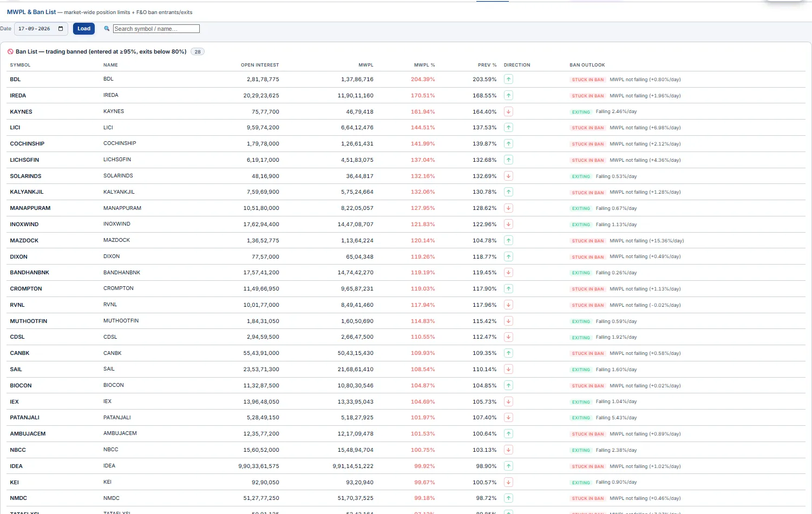Select the MUTHOOTFIN symbol cell

[28, 321]
